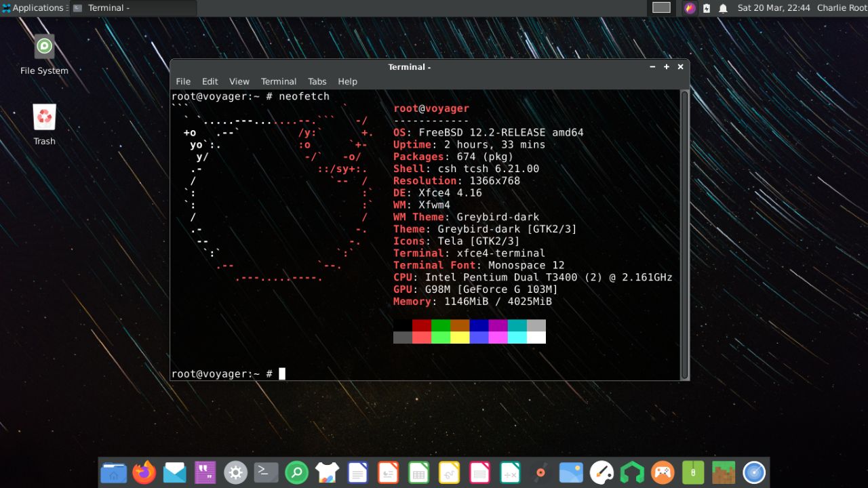Image resolution: width=868 pixels, height=488 pixels.
Task: Open the View menu in Terminal
Action: click(x=239, y=81)
